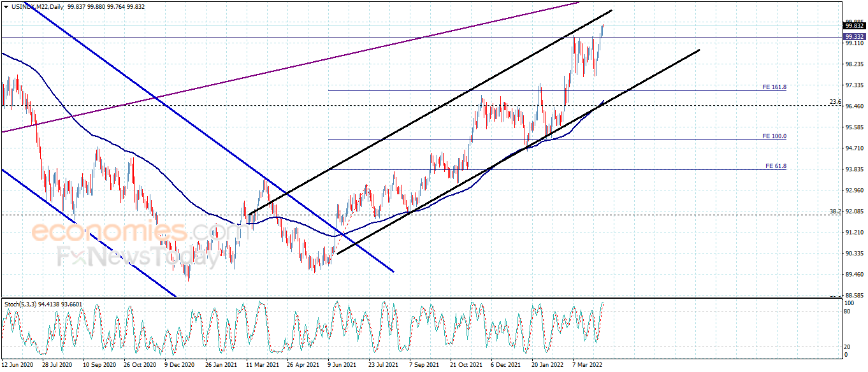
Task: Select the Stoch(5,3,3) indicator label
Action: click(22, 304)
